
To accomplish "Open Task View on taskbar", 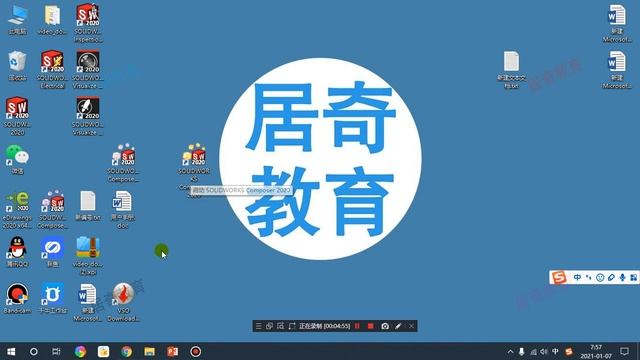I will pyautogui.click(x=56, y=351).
